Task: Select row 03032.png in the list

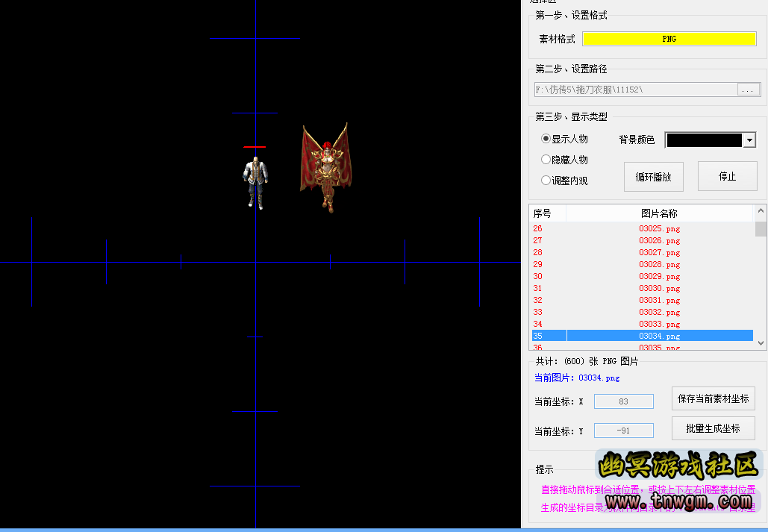Action: pos(642,312)
